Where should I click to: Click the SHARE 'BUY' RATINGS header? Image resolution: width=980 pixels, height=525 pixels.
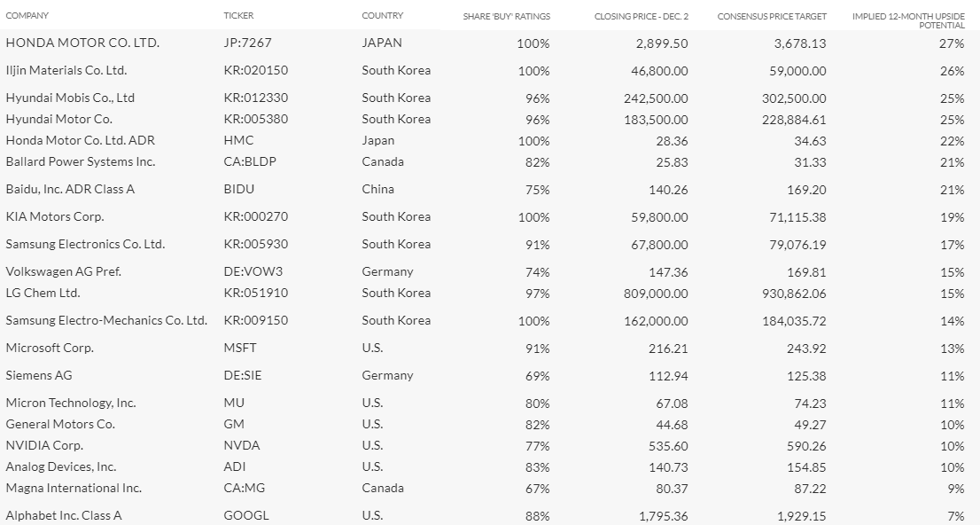click(506, 16)
